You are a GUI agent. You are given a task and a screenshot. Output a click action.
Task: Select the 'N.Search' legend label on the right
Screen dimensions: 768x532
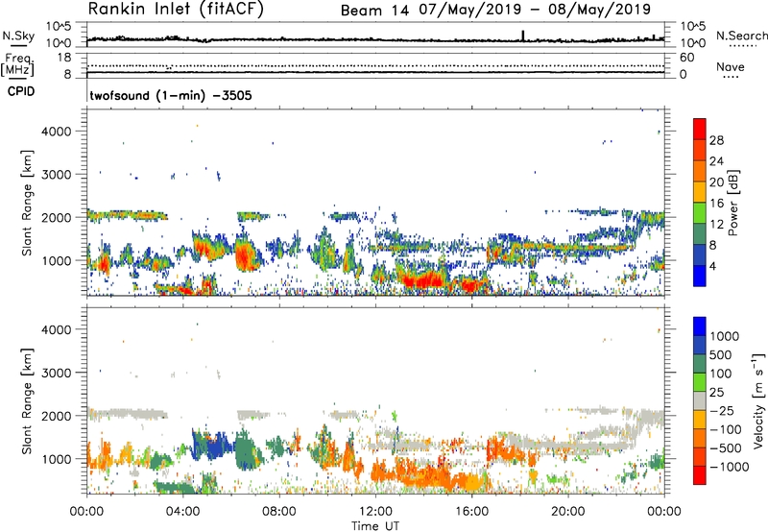741,36
